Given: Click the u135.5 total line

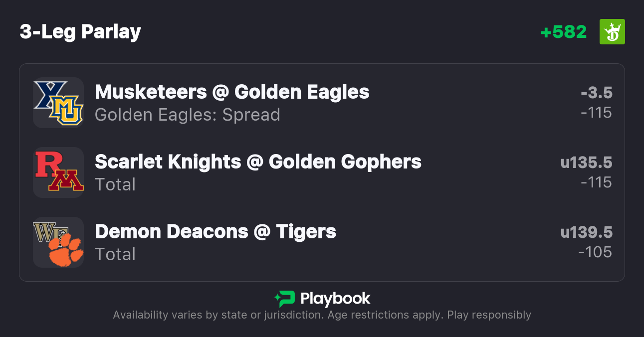Looking at the screenshot, I should click(586, 163).
